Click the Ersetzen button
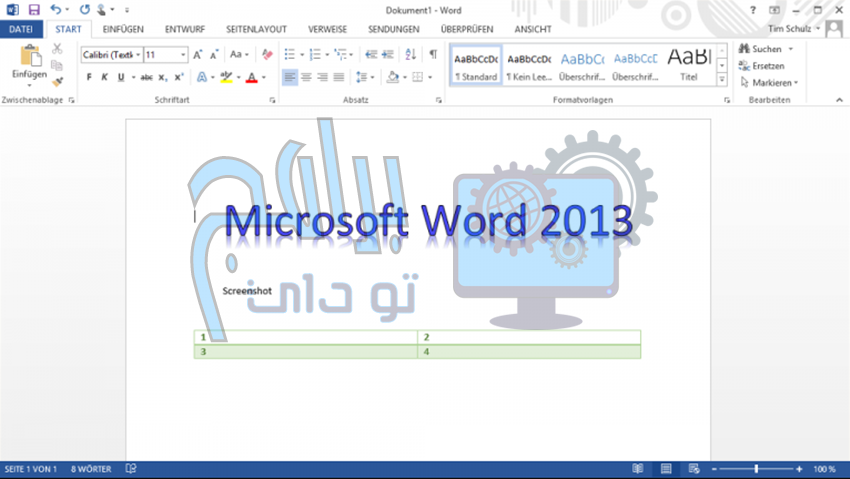The image size is (850, 479). click(x=766, y=65)
